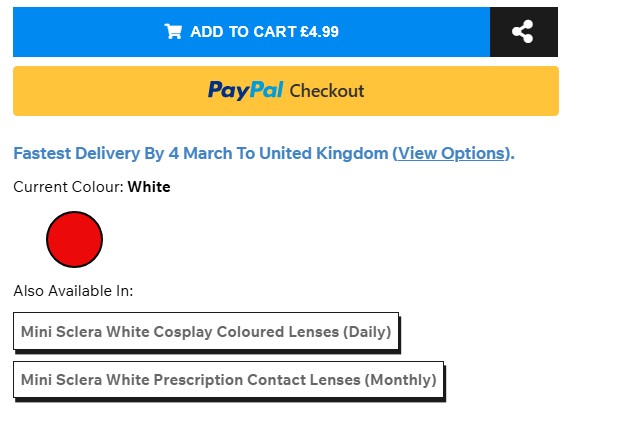Choose Mini Sclera White Cosplay Coloured Lenses
The height and width of the screenshot is (422, 625).
[x=206, y=331]
